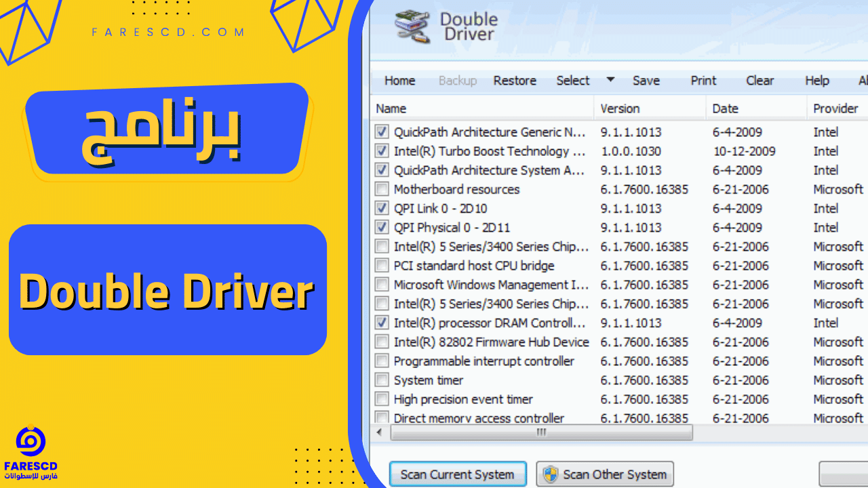Expand the dropdown arrow beside Select
Screen dimensions: 868x488
610,80
